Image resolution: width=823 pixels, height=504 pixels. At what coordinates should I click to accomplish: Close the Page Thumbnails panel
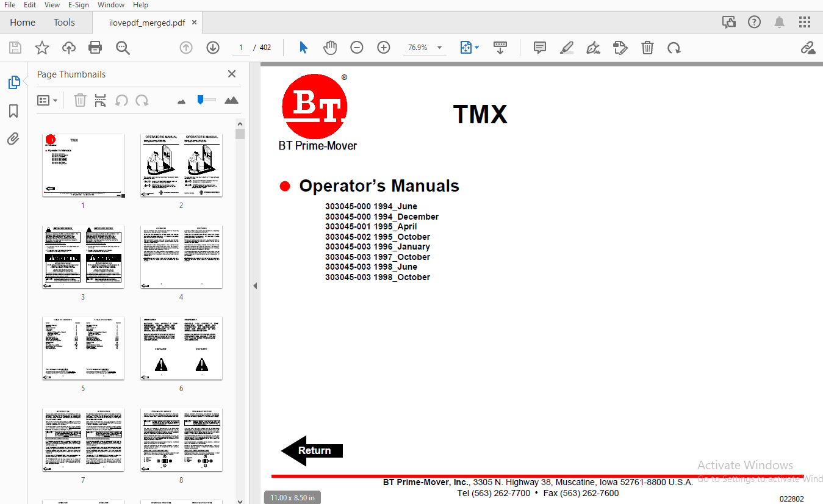tap(232, 74)
